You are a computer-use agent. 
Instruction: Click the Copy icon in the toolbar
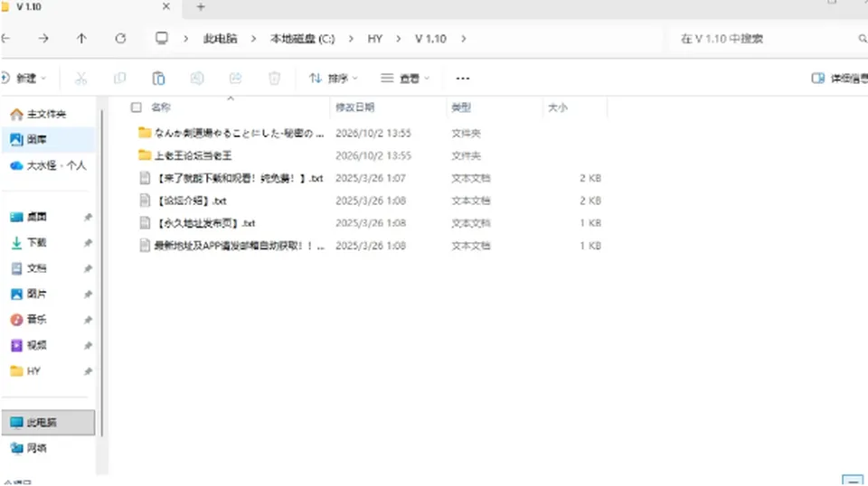[x=119, y=79]
